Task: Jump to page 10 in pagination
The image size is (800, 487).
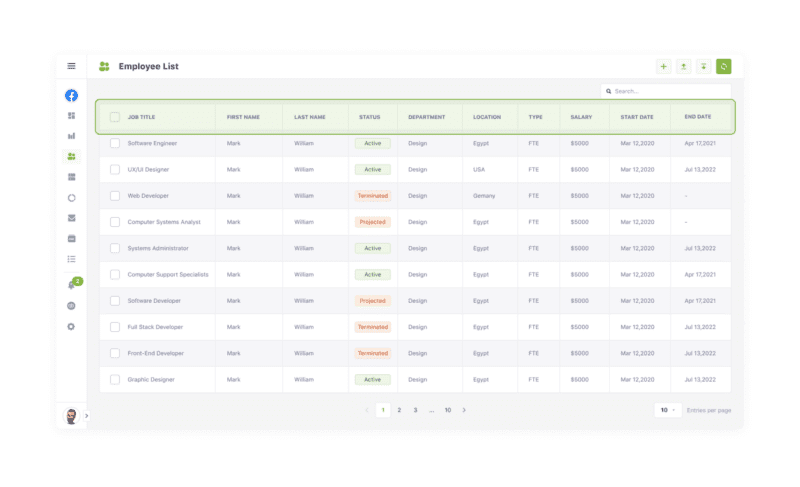Action: pos(448,410)
